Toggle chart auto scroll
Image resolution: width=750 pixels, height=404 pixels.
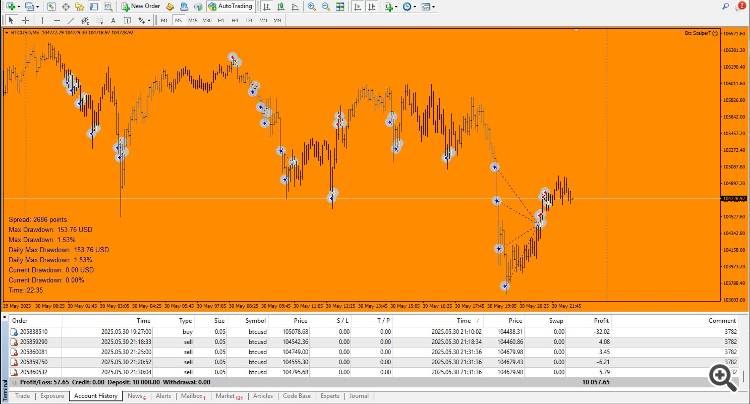(x=357, y=7)
